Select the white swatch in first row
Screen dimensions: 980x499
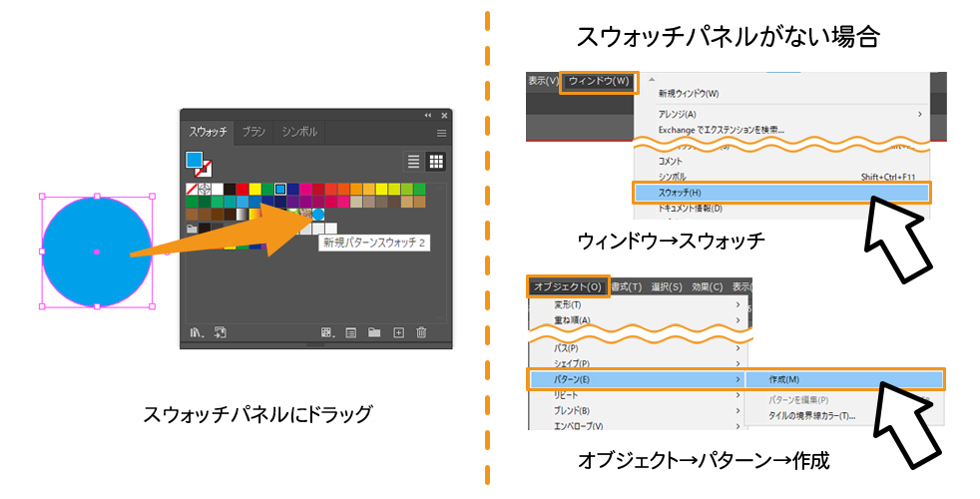click(217, 189)
